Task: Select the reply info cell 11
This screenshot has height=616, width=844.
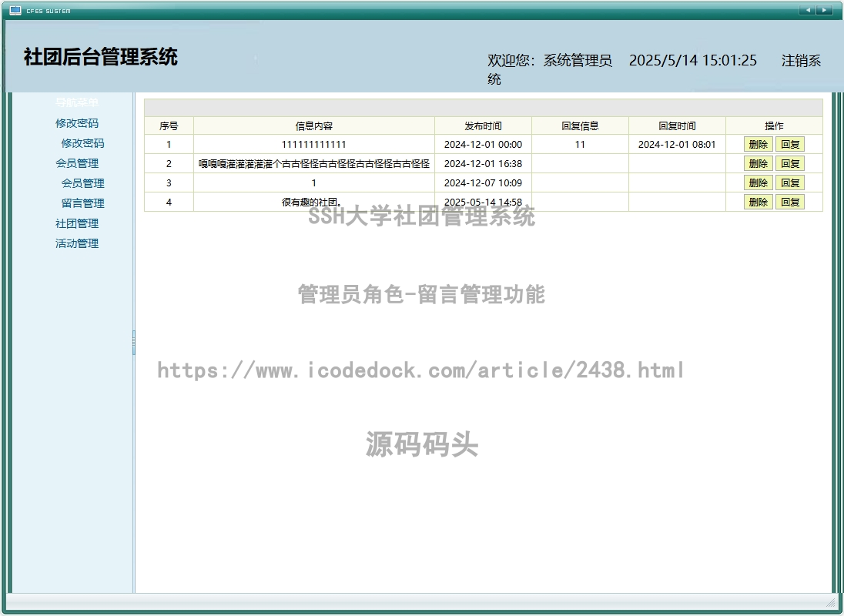Action: point(580,144)
